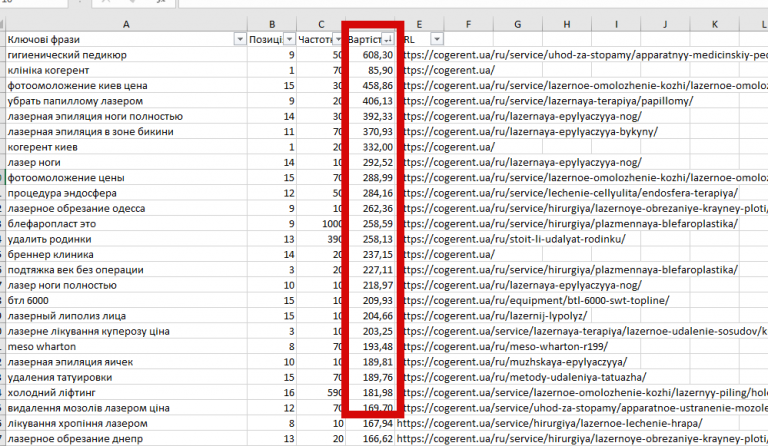Image resolution: width=768 pixels, height=446 pixels.
Task: Open the stoit-li-udalyat-rodinku URL cell
Action: click(514, 239)
